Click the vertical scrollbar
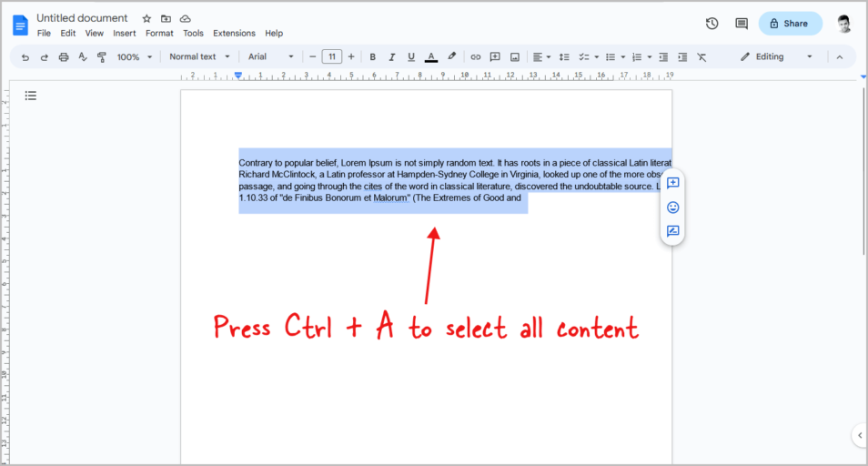The height and width of the screenshot is (466, 868). tap(863, 172)
